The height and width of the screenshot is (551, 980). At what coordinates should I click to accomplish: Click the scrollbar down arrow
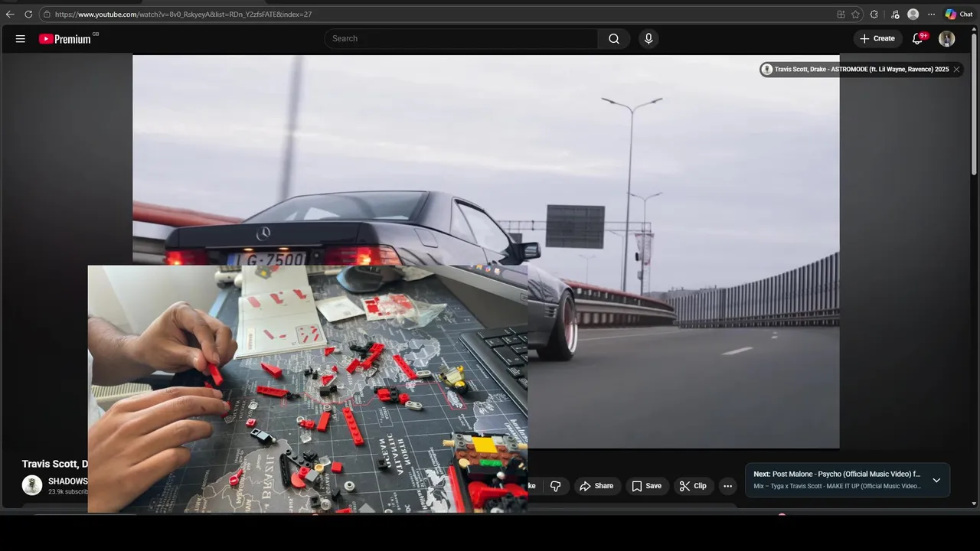(x=974, y=504)
